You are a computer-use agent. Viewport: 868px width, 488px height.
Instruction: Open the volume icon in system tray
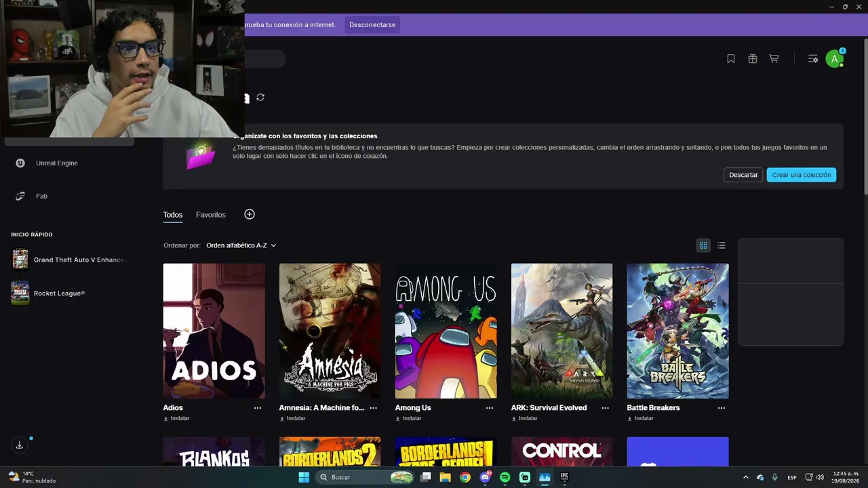pos(821,477)
